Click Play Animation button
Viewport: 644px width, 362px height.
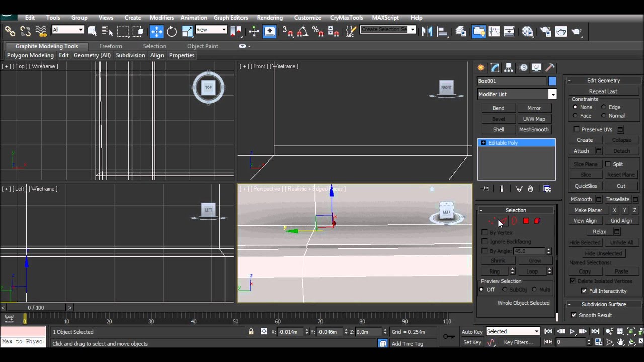[572, 332]
